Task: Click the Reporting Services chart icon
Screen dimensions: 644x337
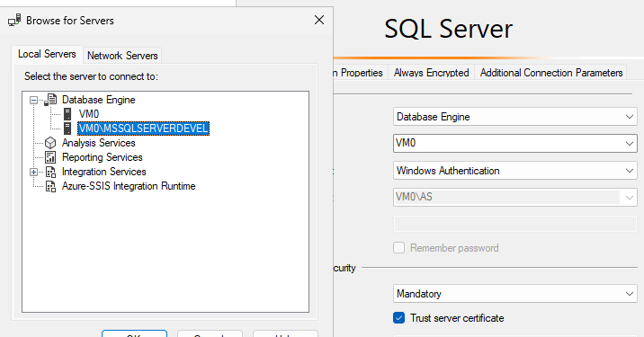Action: [50, 157]
